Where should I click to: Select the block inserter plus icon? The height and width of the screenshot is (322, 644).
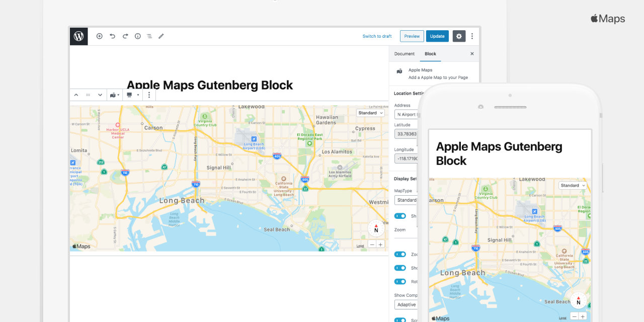pos(100,36)
